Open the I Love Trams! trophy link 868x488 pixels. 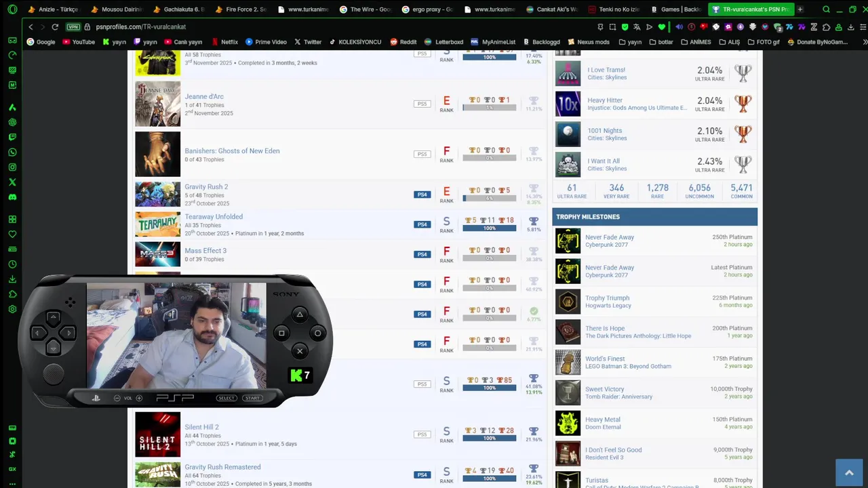606,70
